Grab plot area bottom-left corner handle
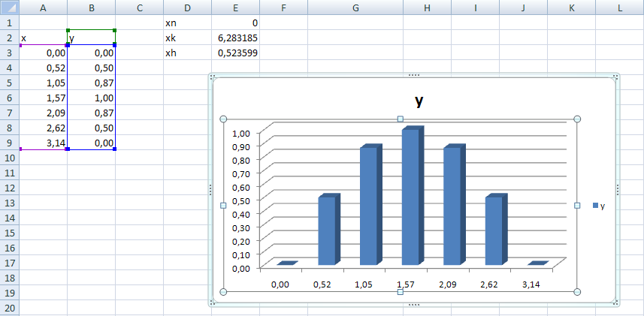Viewport: 644px width, 316px height. point(223,292)
